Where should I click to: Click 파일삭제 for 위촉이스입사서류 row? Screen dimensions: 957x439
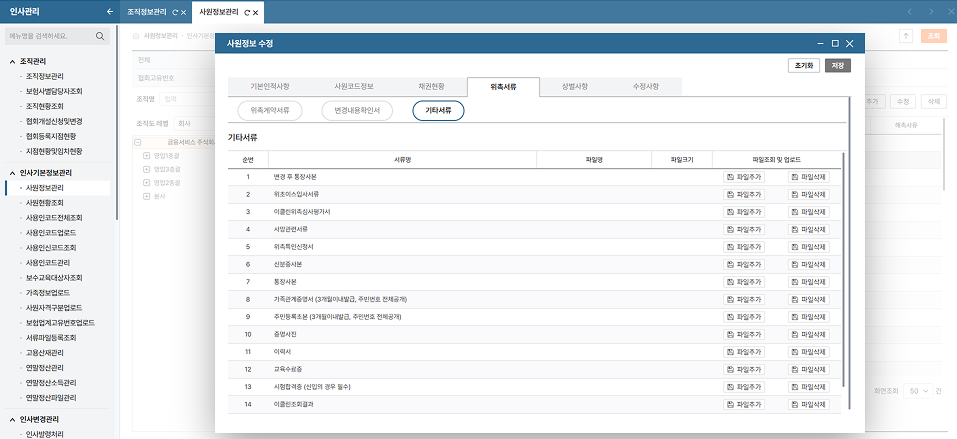(809, 194)
